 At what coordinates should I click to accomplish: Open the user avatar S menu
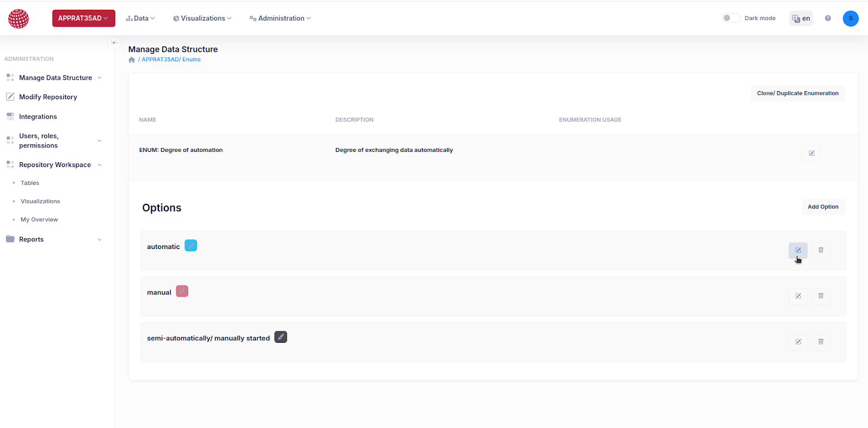(x=850, y=18)
